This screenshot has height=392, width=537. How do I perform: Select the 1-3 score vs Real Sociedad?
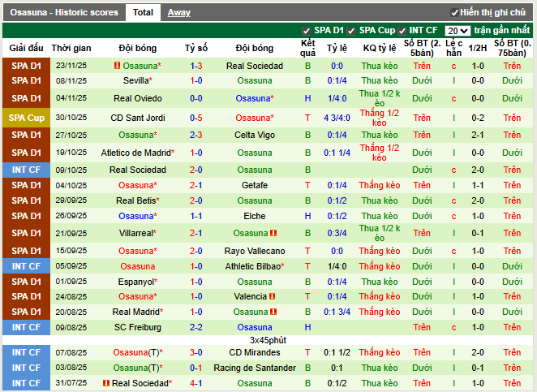click(196, 66)
